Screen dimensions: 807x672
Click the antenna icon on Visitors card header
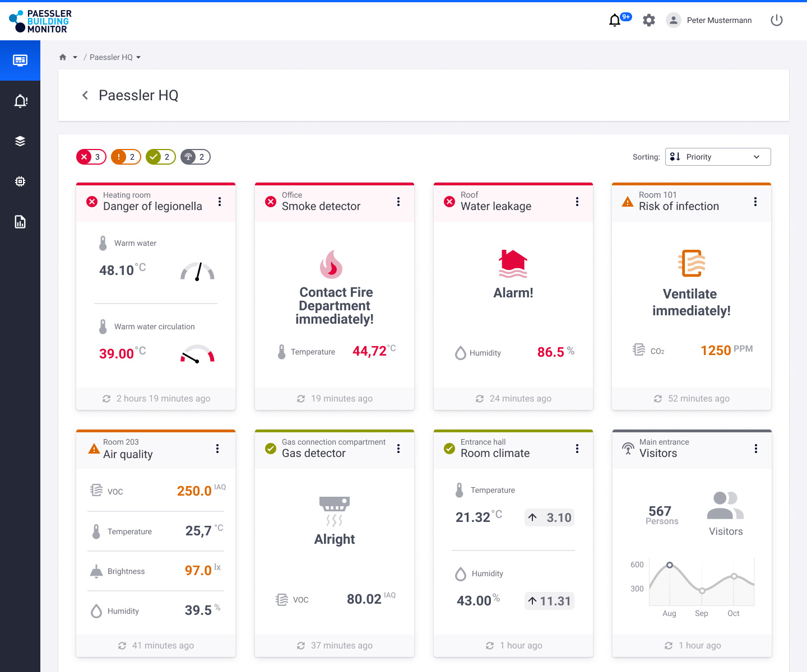click(628, 449)
